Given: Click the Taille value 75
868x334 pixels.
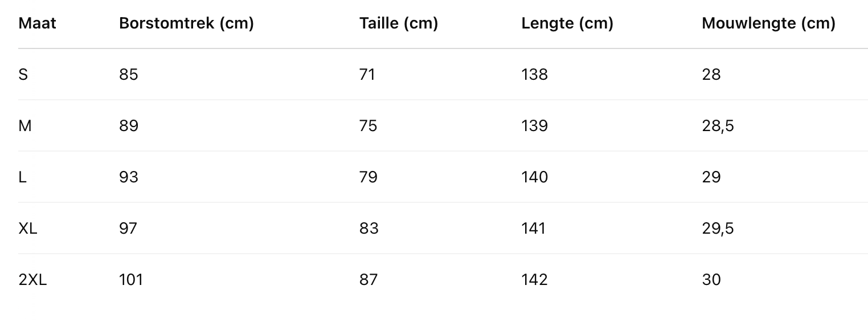Looking at the screenshot, I should 369,126.
